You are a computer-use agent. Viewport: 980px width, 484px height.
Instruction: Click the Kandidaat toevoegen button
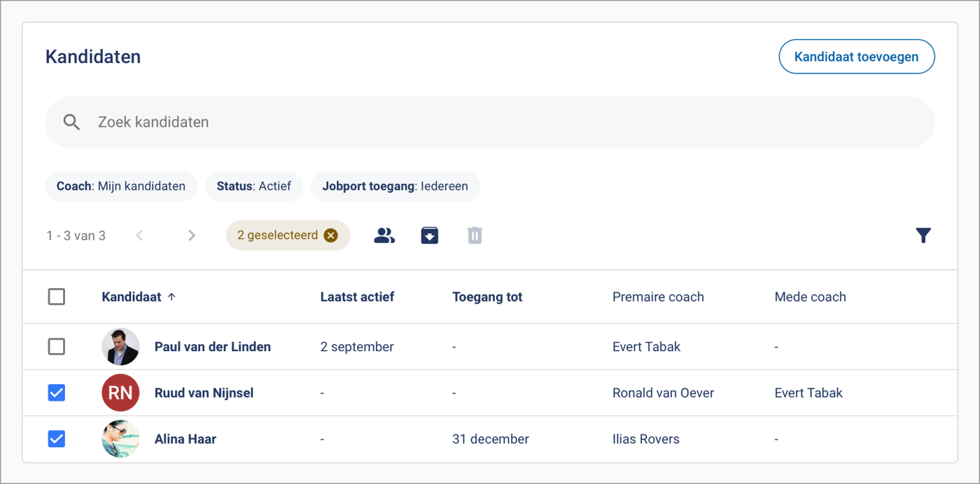coord(856,57)
